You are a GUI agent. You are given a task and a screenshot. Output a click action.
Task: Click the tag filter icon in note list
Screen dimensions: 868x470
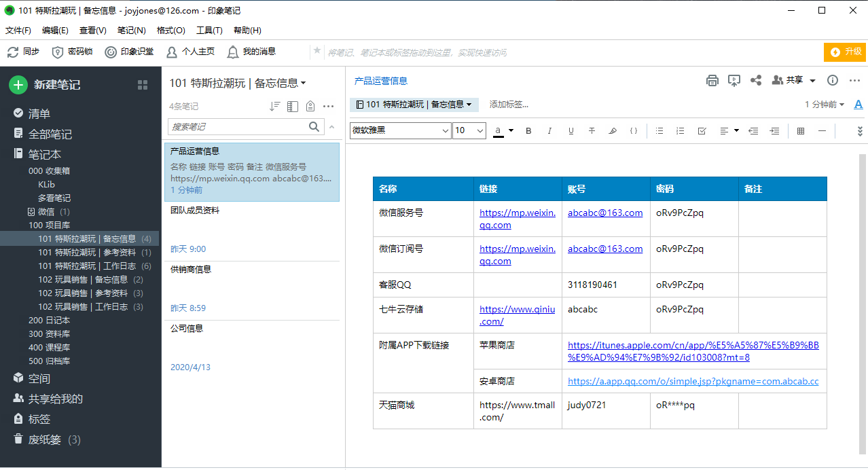click(310, 106)
